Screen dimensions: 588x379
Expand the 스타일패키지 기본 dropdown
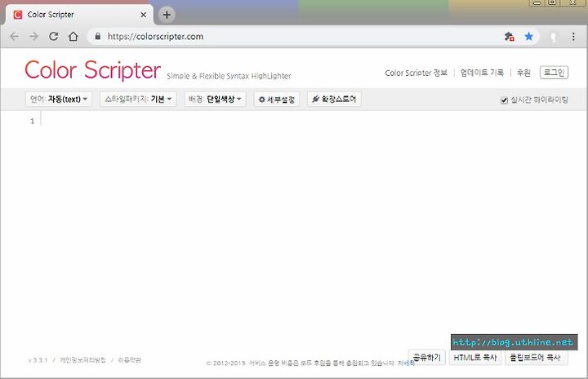[x=138, y=99]
